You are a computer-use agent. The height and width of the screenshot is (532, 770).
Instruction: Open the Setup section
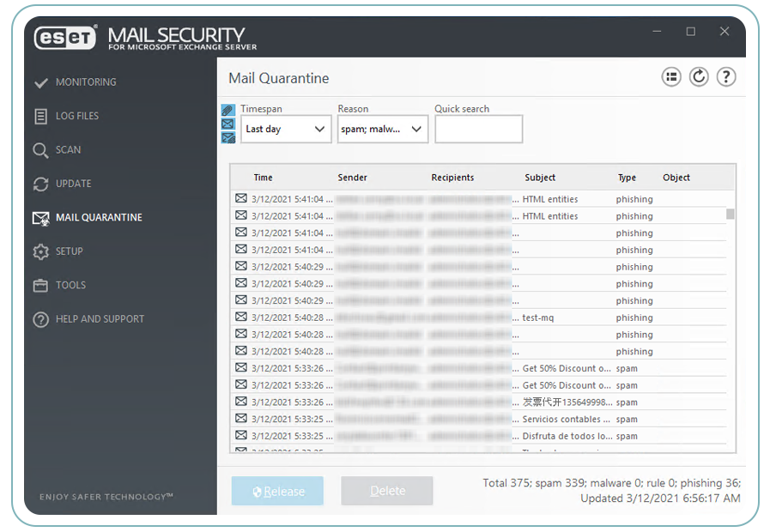click(70, 251)
